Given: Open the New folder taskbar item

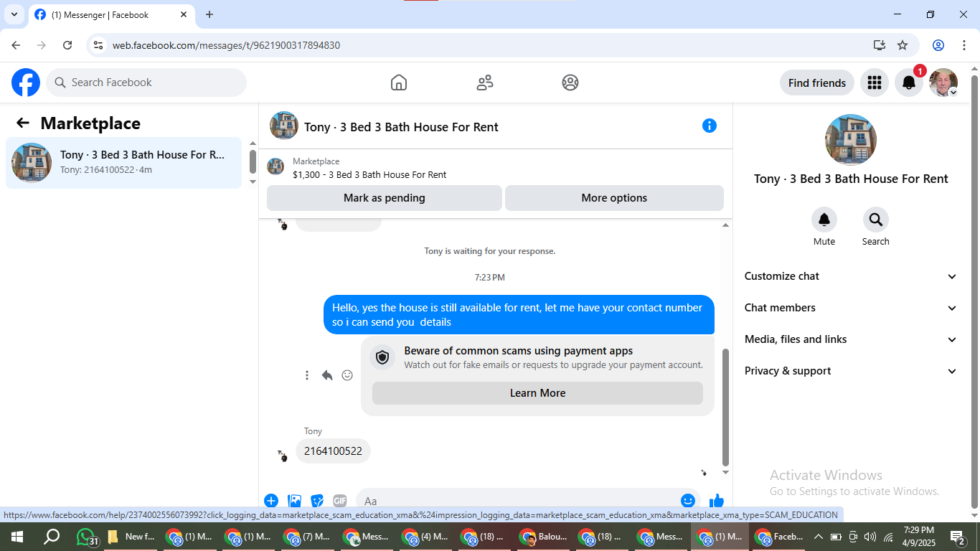Looking at the screenshot, I should point(131,537).
